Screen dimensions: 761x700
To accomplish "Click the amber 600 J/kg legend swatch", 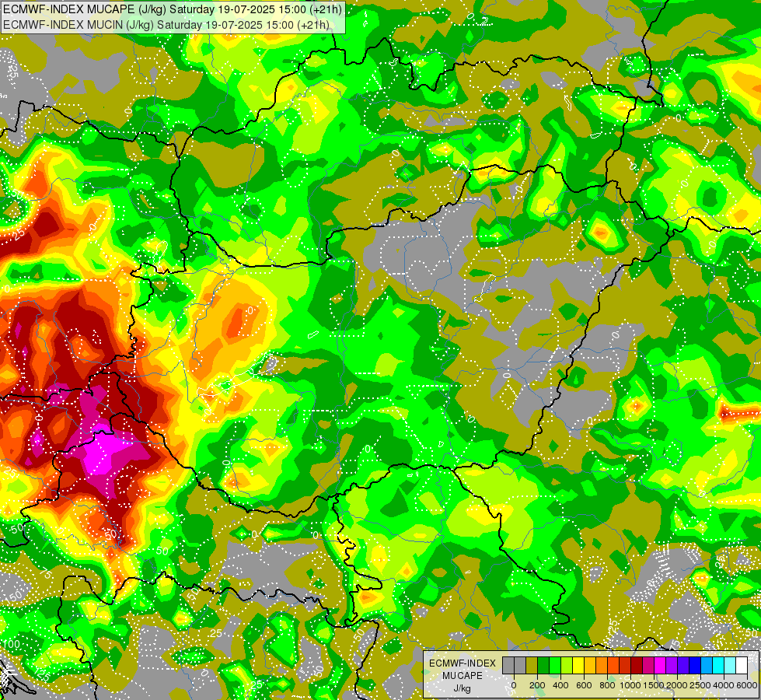I will coord(590,666).
